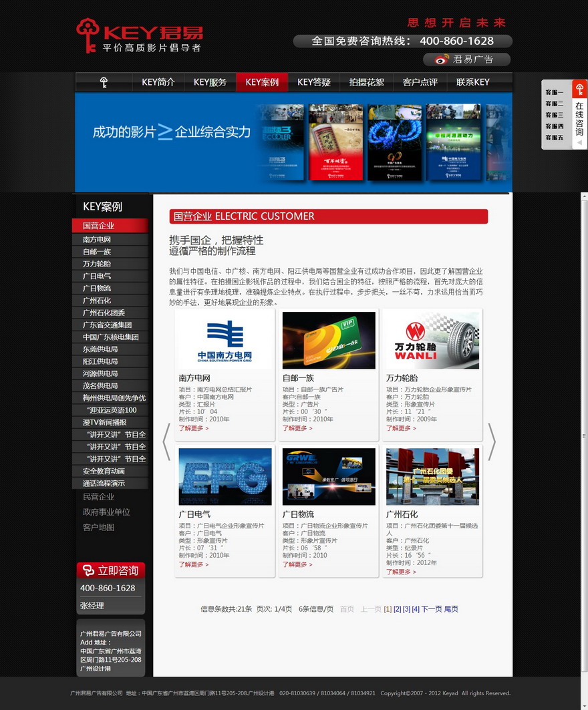
Task: Open 客户点评 menu item
Action: click(420, 82)
